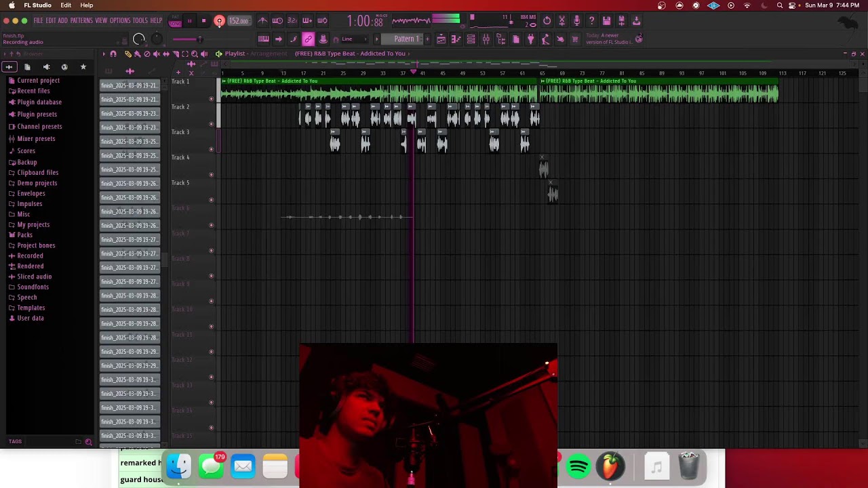
Task: Toggle PAT/SONG mode switch
Action: (175, 22)
